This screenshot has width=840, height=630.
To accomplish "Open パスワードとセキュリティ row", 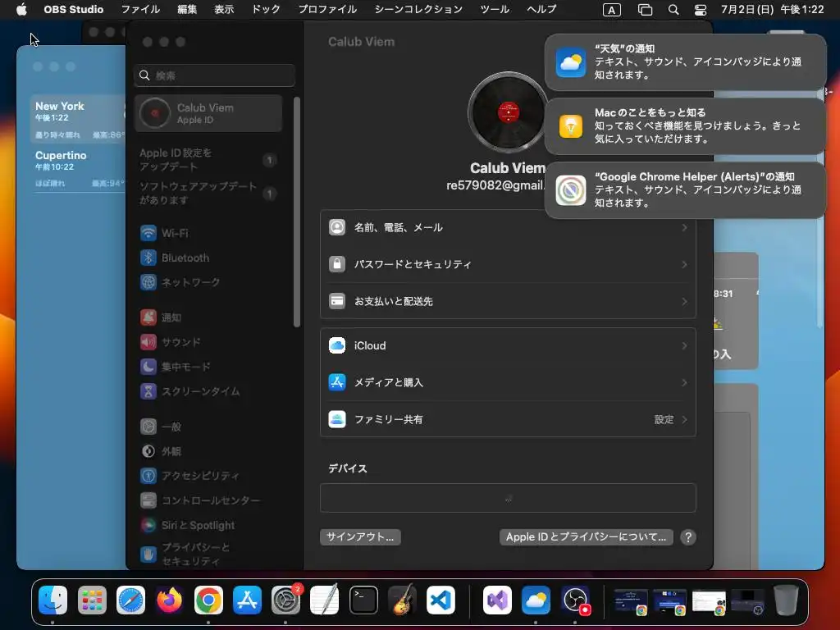I will pos(508,264).
